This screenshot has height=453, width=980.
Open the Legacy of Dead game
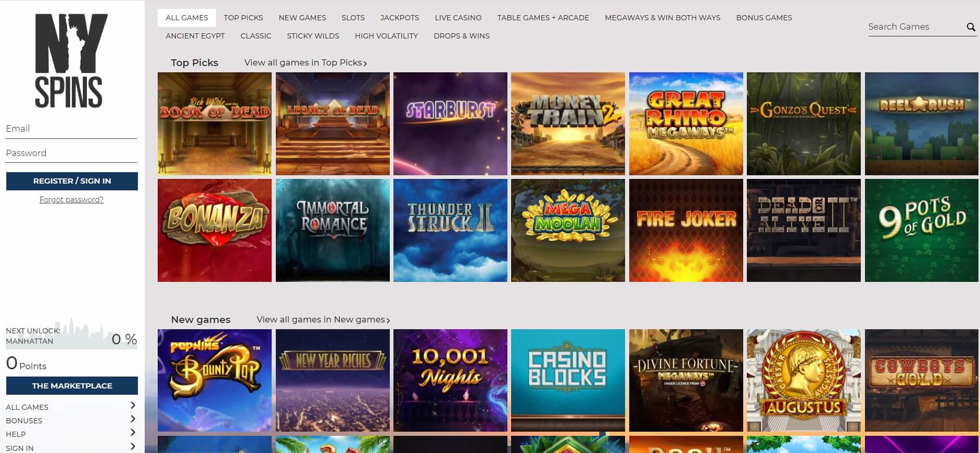(x=333, y=124)
